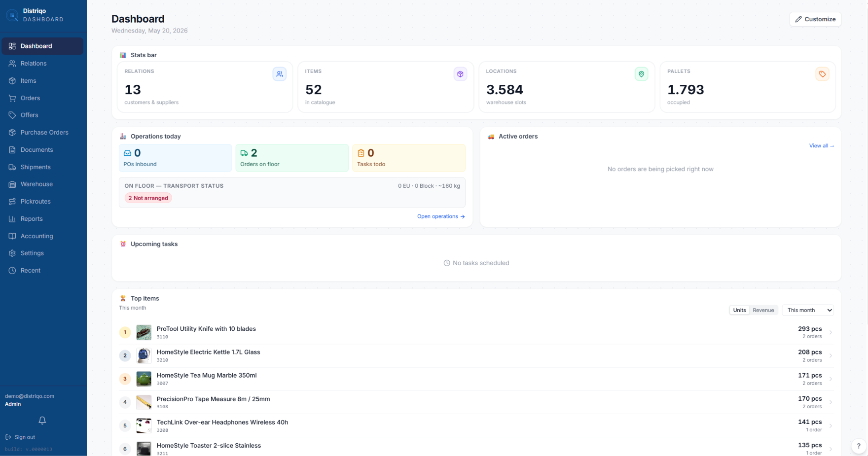Switch Top items to Revenue view
Image resolution: width=868 pixels, height=456 pixels.
[x=763, y=310]
